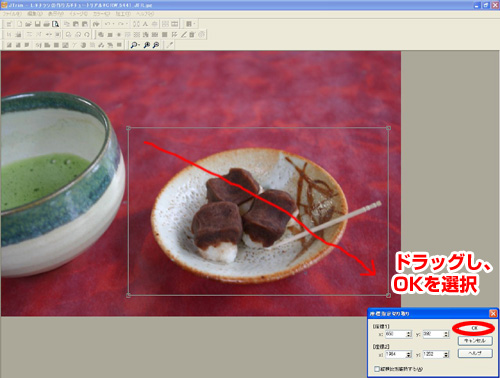Expand the magnifier zoom dropdown

click(139, 45)
